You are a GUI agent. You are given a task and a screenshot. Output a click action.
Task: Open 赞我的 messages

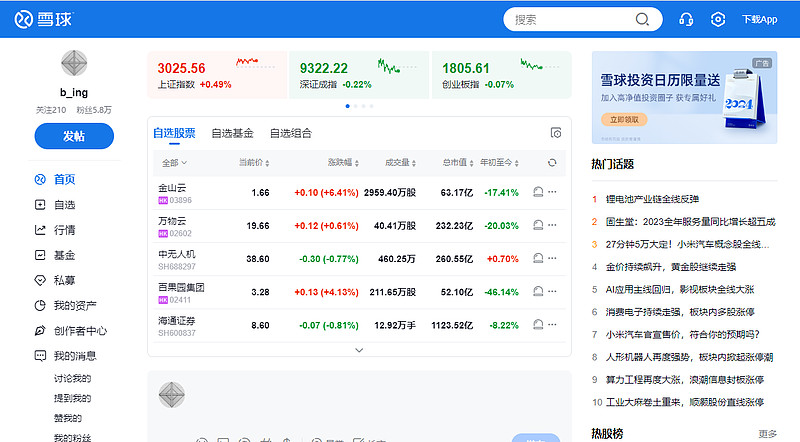point(68,418)
